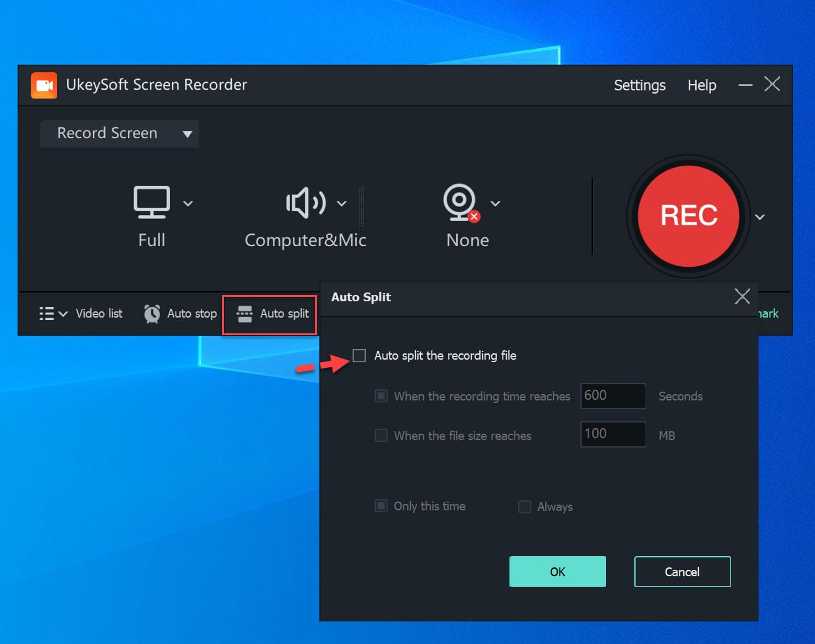Expand the Computer&Mic audio source chevron
The image size is (815, 644).
coord(341,203)
